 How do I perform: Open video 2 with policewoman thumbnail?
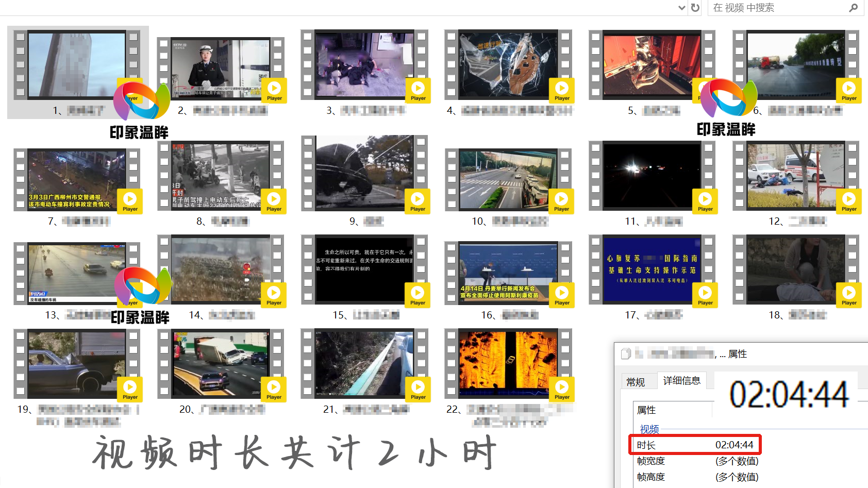[x=221, y=69]
